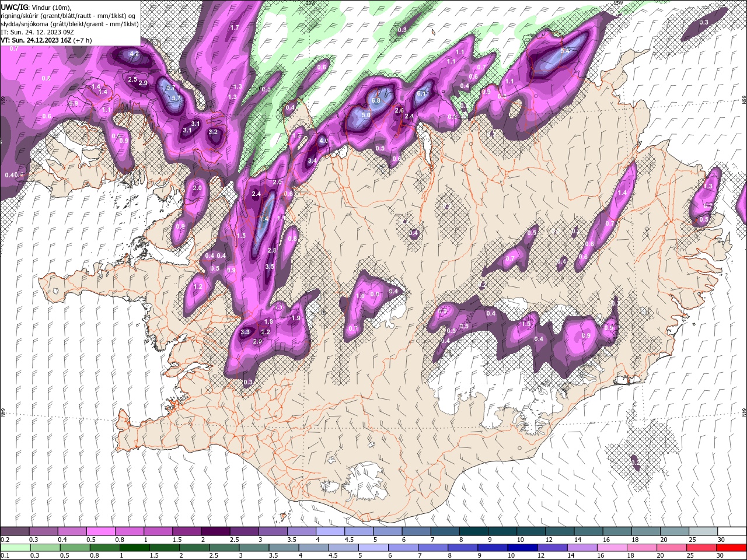Screen dimensions: 747x560
Task: Click the '2.9' precipitation value on the map
Action: click(x=143, y=83)
